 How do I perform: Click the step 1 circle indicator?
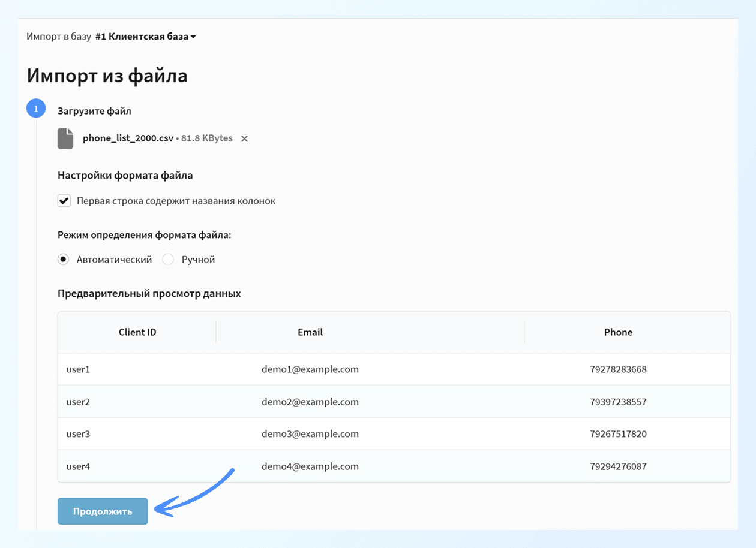pos(36,109)
